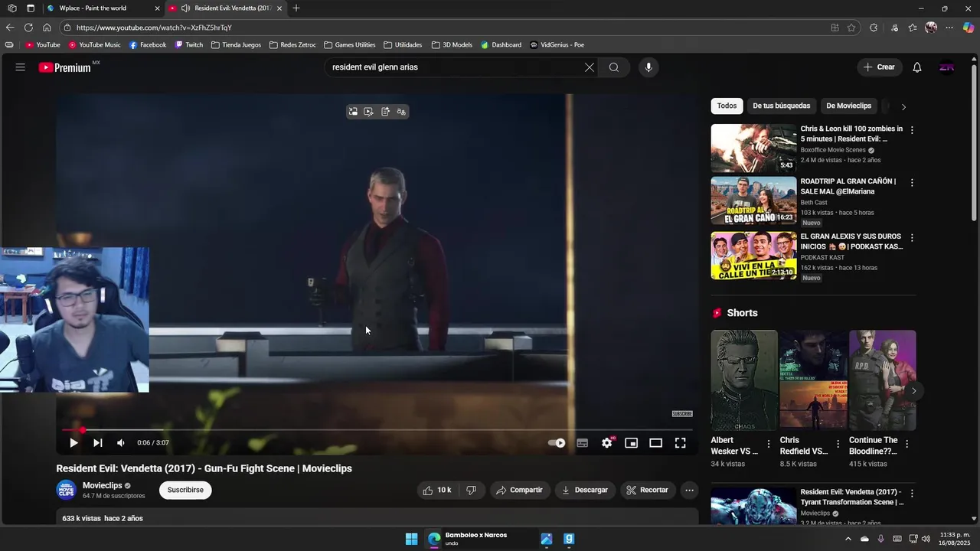Open the 'ROADTRIP AL GRAN CAÑÓN' thumbnail
This screenshot has width=980, height=551.
coord(754,201)
